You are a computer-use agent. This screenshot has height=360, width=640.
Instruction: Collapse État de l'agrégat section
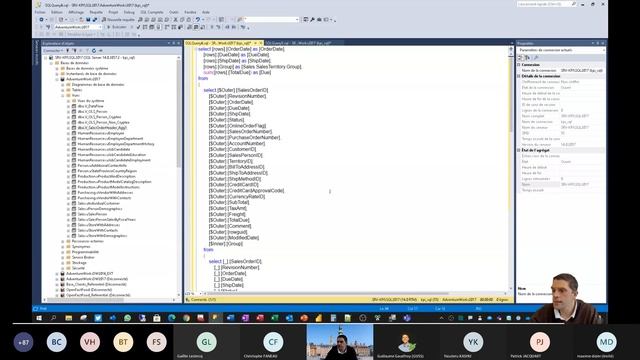pyautogui.click(x=519, y=150)
